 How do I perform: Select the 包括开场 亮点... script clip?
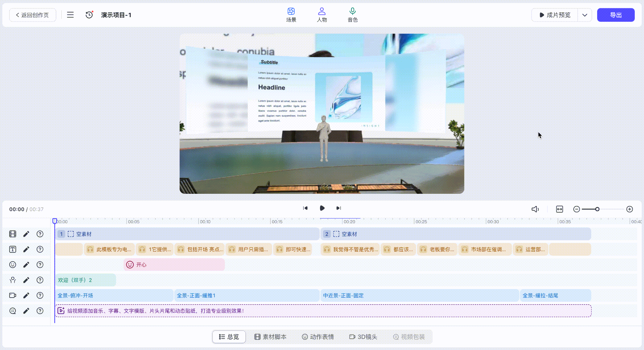click(x=200, y=249)
